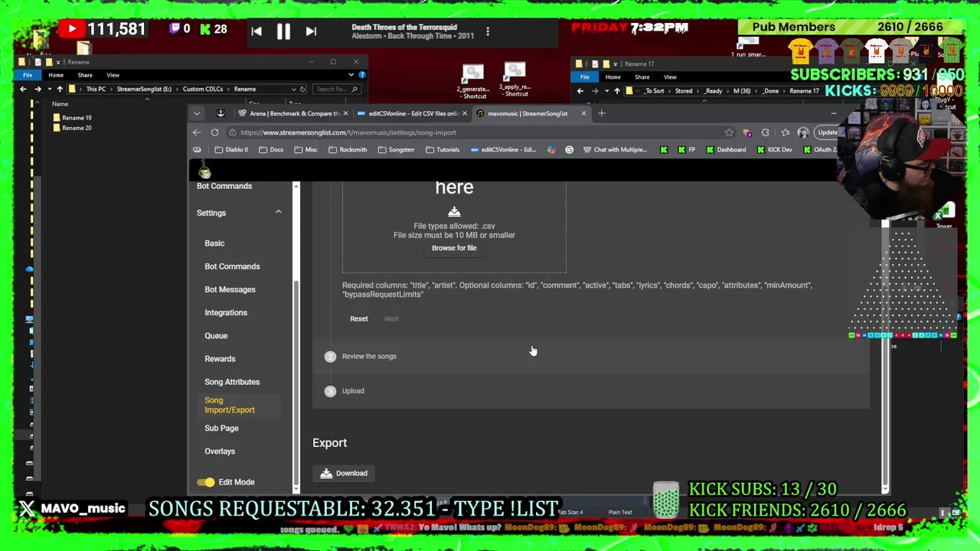Open File tab in Rename explorer window

point(28,75)
